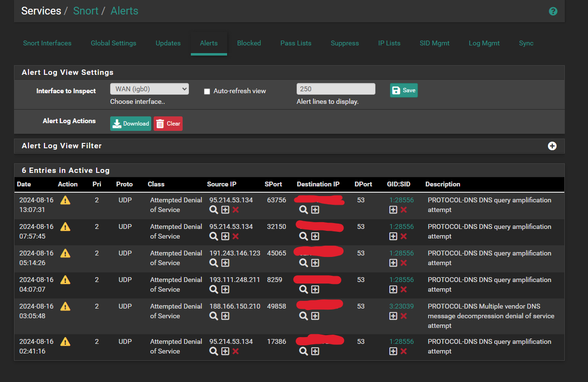Open the Suppress tab

(345, 43)
